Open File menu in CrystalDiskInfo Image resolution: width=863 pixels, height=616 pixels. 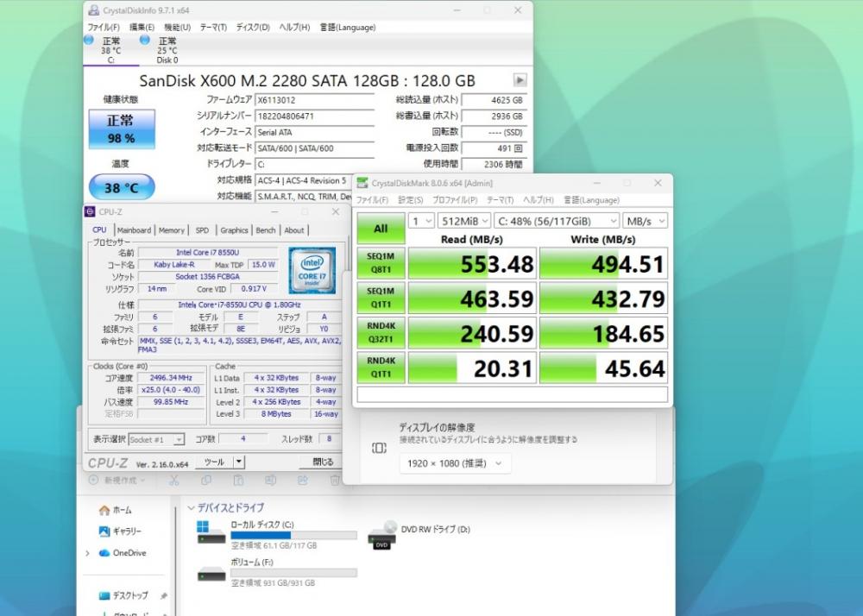click(104, 27)
